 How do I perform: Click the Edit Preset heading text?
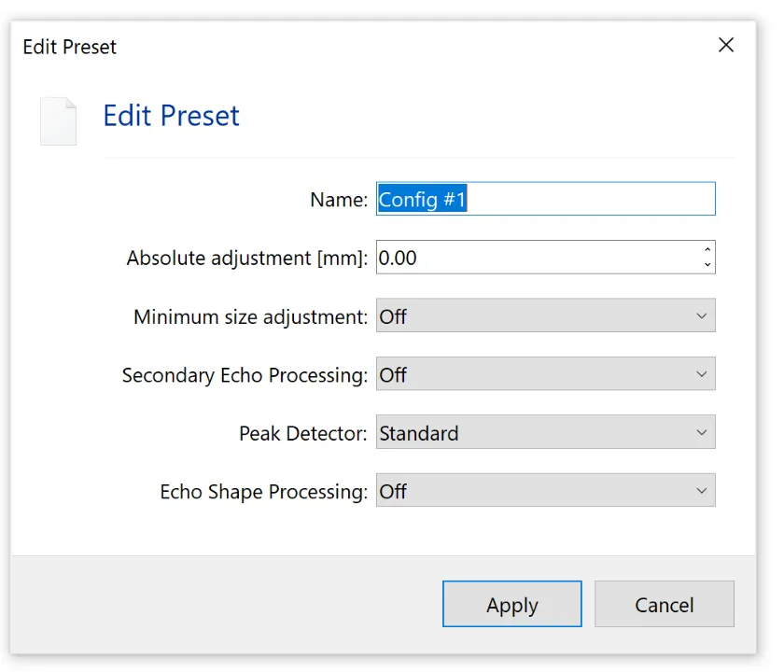[171, 116]
